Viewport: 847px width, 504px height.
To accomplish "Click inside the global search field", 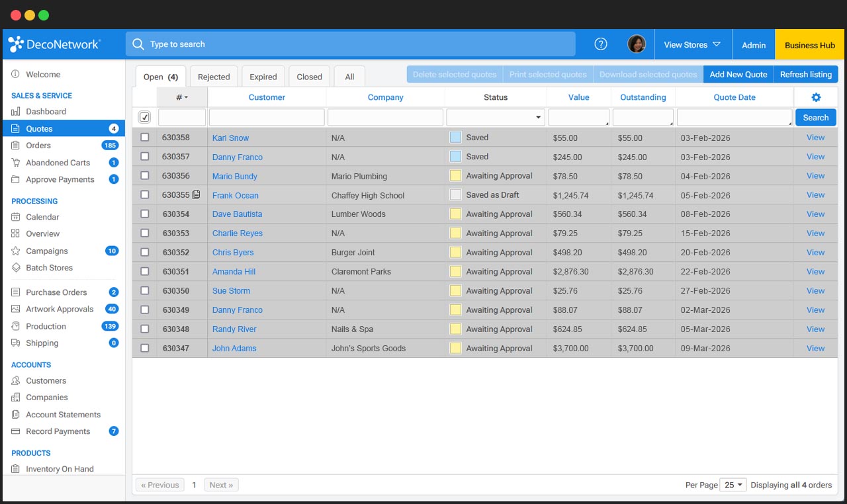I will tap(351, 44).
